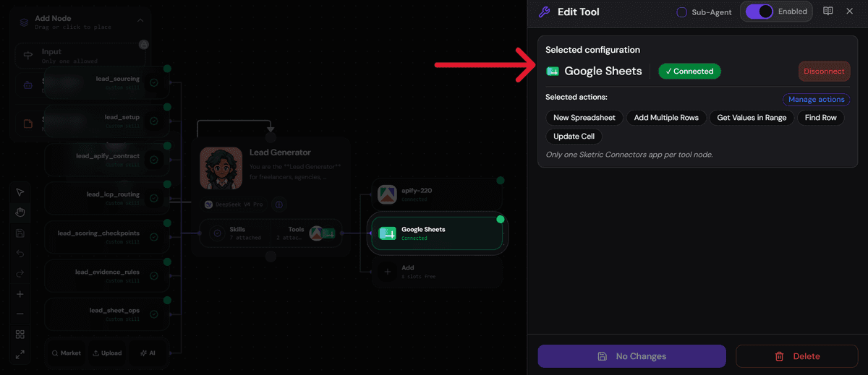Undo with the curved left arrow
The width and height of the screenshot is (868, 375).
click(x=20, y=254)
